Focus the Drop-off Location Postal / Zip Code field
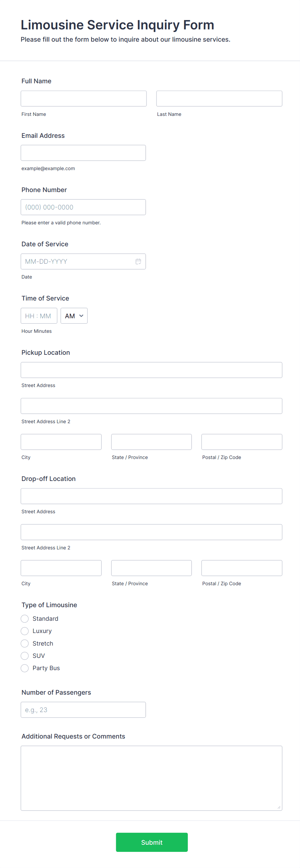This screenshot has height=868, width=300. 242,568
